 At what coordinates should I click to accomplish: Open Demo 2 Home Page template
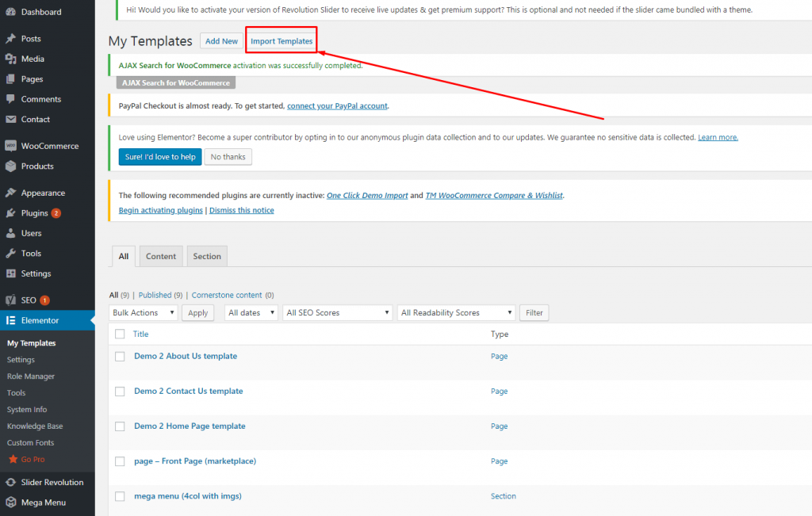tap(190, 426)
